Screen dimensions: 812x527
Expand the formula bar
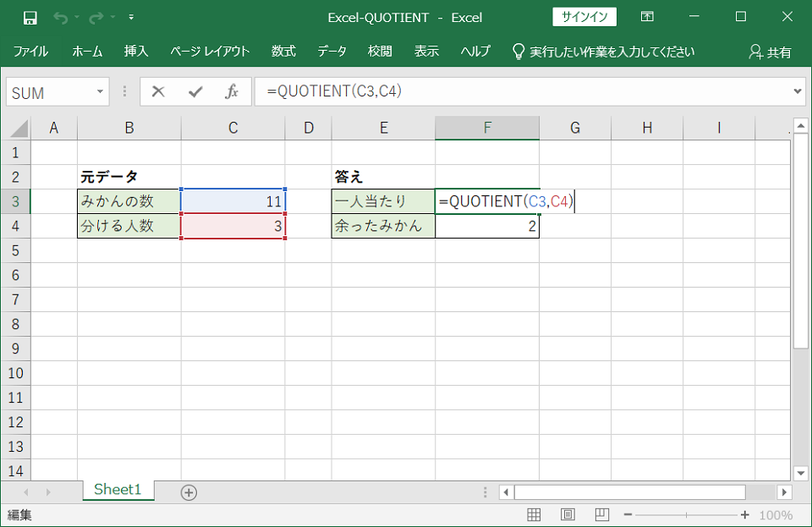(798, 91)
